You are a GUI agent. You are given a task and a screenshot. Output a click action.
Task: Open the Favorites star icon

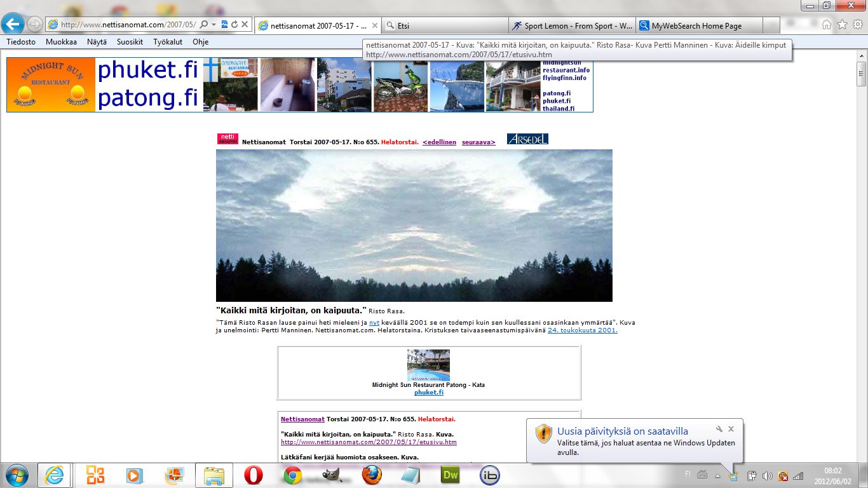(842, 25)
